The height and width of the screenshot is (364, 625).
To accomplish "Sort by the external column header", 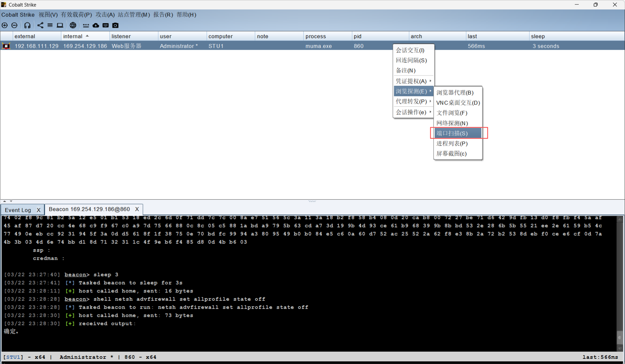I will pos(37,36).
